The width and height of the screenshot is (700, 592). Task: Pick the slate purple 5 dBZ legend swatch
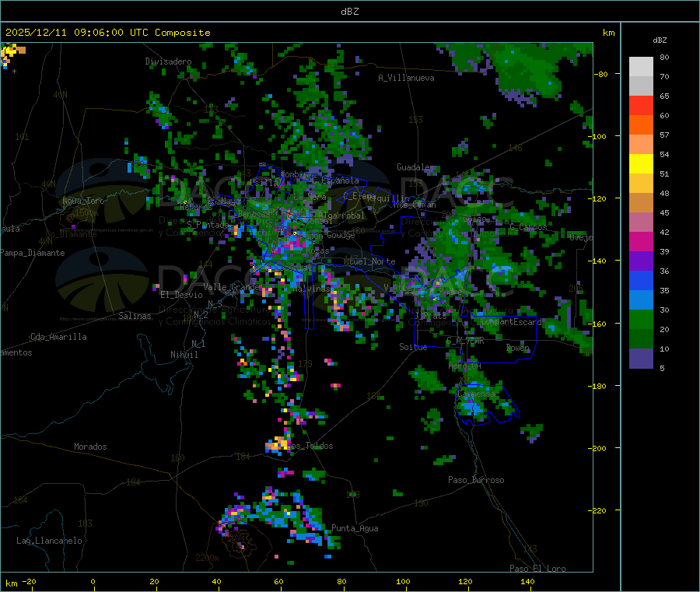tap(641, 359)
